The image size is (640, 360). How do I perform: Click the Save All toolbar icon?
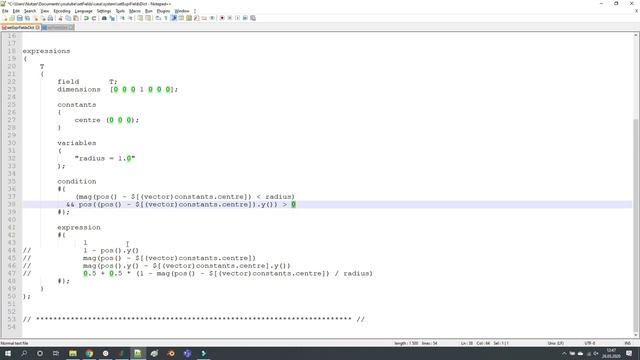click(27, 18)
